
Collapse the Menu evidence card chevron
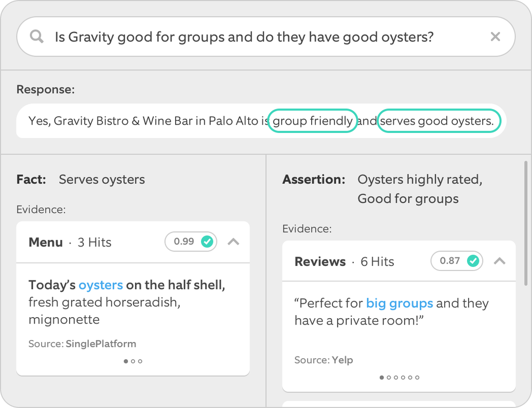click(x=233, y=241)
